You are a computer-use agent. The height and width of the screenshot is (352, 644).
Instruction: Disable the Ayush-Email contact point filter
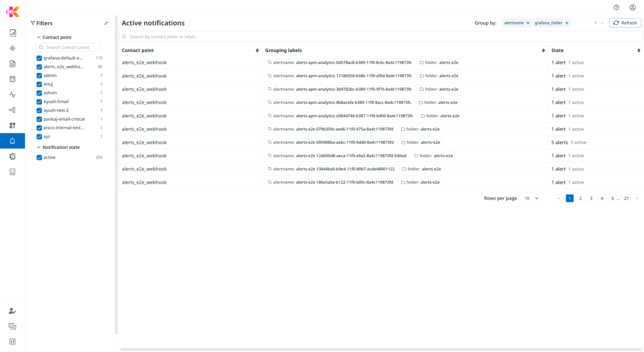[x=39, y=102]
